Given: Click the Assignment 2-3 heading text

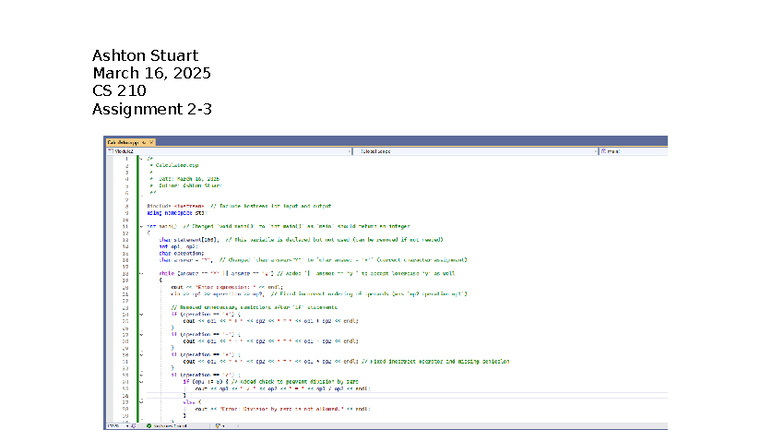Looking at the screenshot, I should click(151, 109).
